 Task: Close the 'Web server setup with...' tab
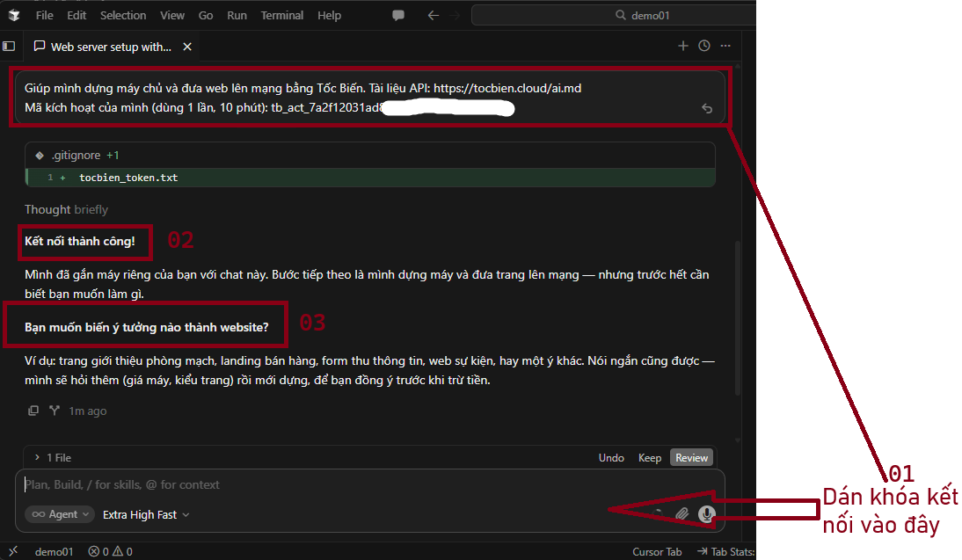pos(187,47)
